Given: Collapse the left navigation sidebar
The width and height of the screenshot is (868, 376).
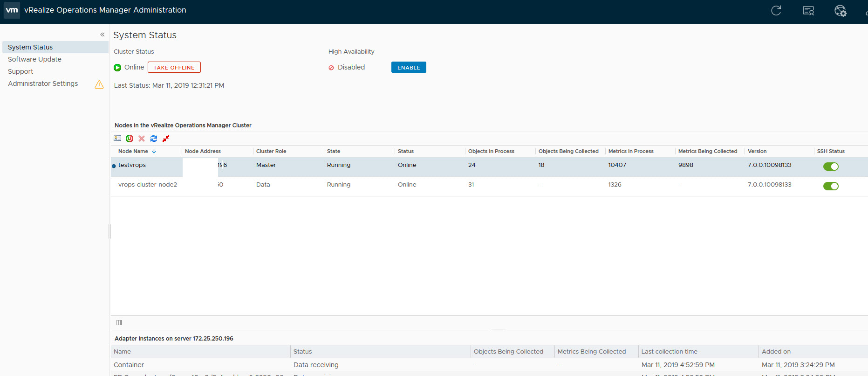Looking at the screenshot, I should point(103,35).
